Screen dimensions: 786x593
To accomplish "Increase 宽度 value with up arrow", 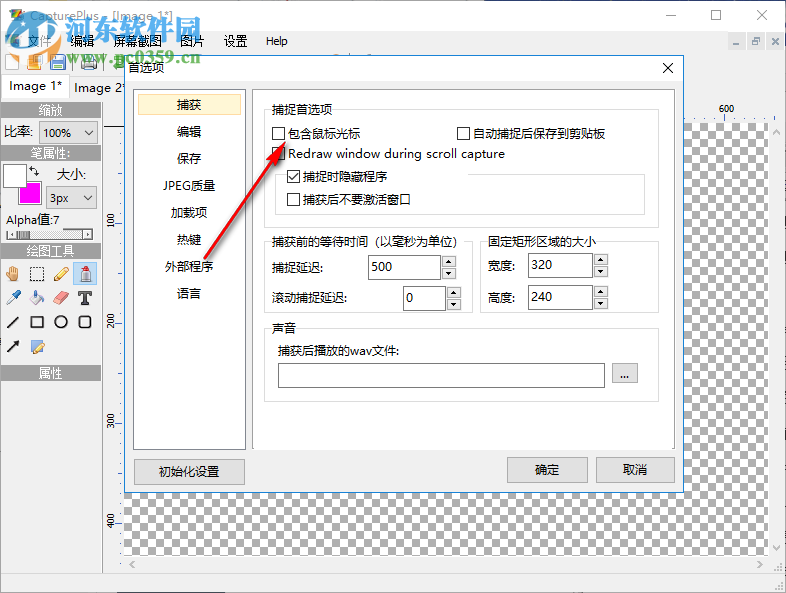I will (601, 259).
